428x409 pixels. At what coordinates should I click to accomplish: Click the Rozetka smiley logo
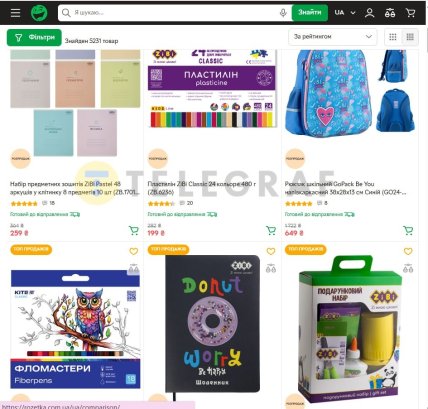tap(39, 13)
